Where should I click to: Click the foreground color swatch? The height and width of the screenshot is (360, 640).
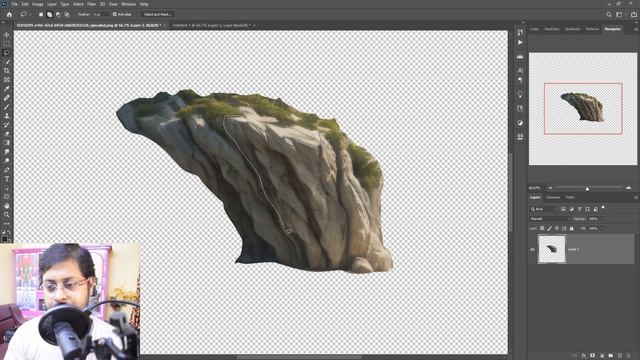coord(4,239)
